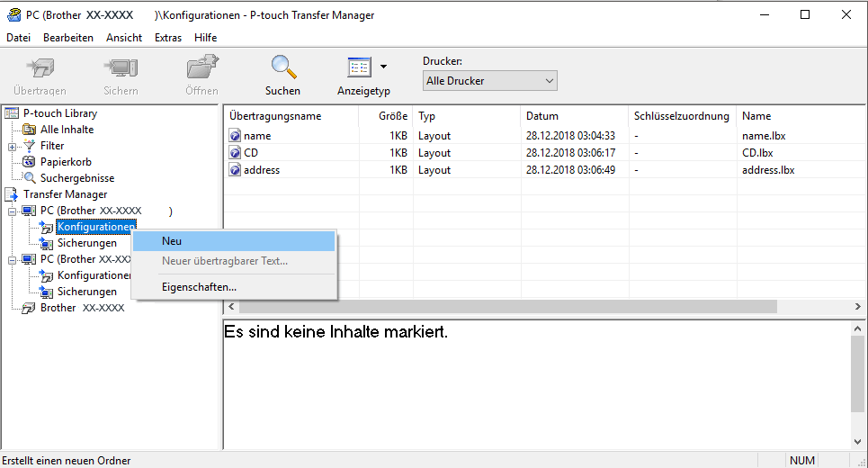Select the 'name' layout row
Viewport: 868px width, 468px height.
[544, 136]
